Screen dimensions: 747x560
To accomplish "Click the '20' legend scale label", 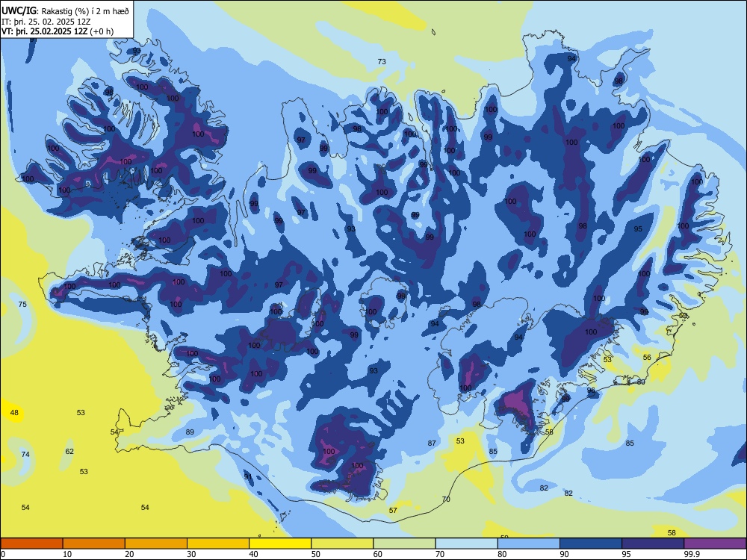I will pyautogui.click(x=129, y=554).
